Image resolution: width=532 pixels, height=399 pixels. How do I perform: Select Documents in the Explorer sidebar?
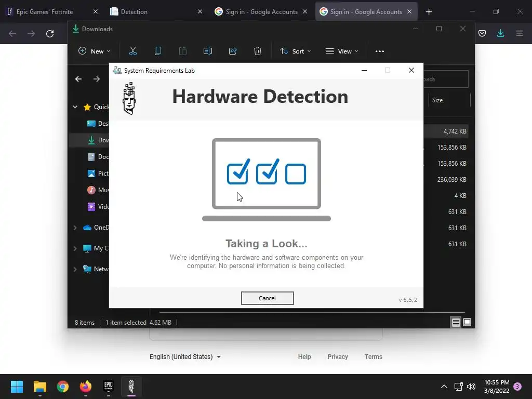(98, 157)
